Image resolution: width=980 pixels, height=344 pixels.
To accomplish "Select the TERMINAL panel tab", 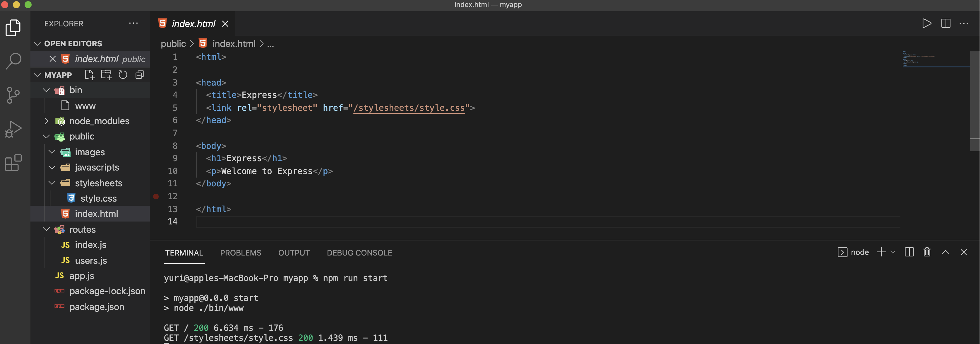I will tap(184, 253).
